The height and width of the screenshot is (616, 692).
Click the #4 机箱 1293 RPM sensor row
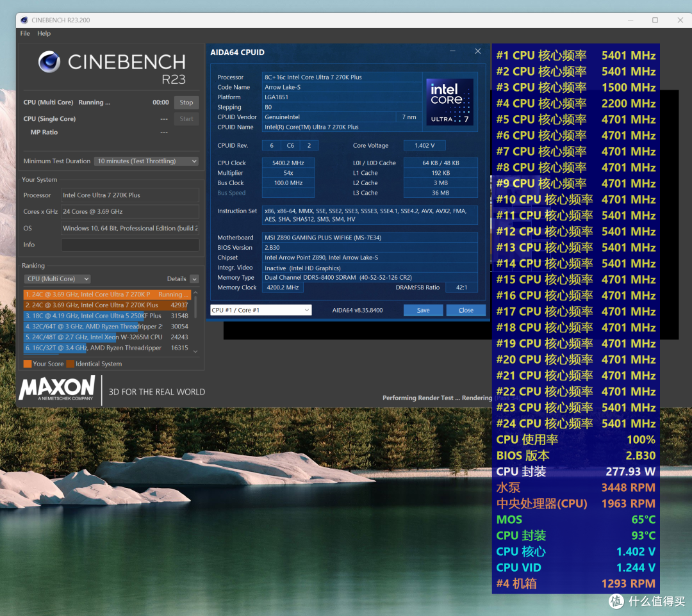(575, 583)
